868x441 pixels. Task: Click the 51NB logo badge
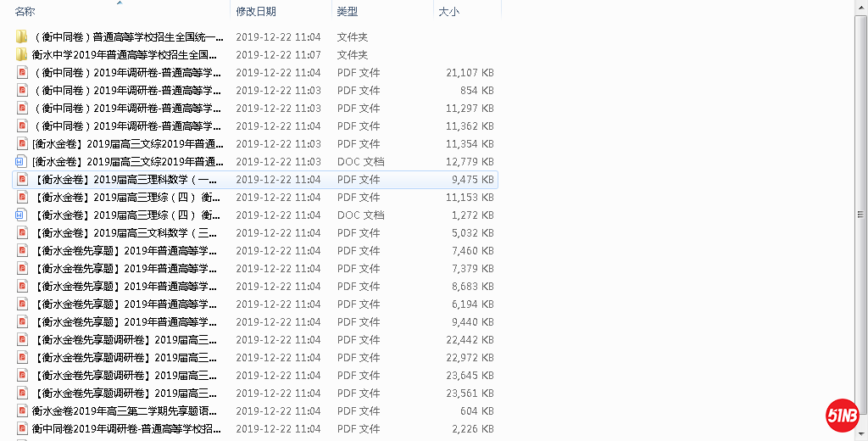click(x=843, y=415)
